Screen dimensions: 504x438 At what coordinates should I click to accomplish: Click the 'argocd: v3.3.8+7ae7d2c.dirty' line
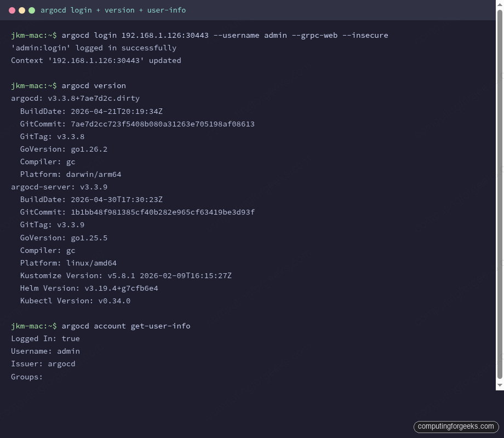[x=75, y=99]
